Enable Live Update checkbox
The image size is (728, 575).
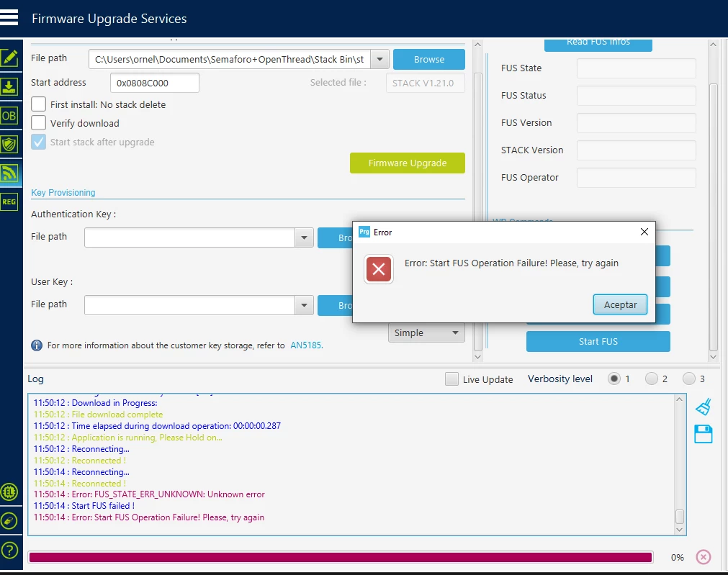click(451, 379)
